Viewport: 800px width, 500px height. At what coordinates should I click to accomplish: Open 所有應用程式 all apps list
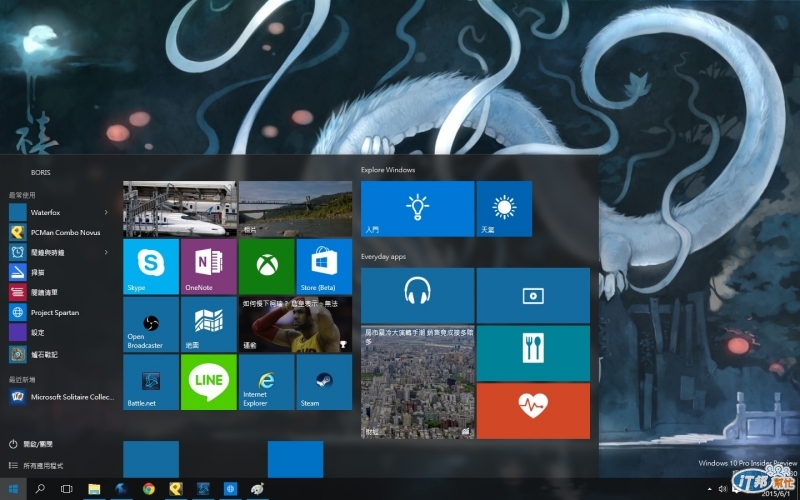36,465
